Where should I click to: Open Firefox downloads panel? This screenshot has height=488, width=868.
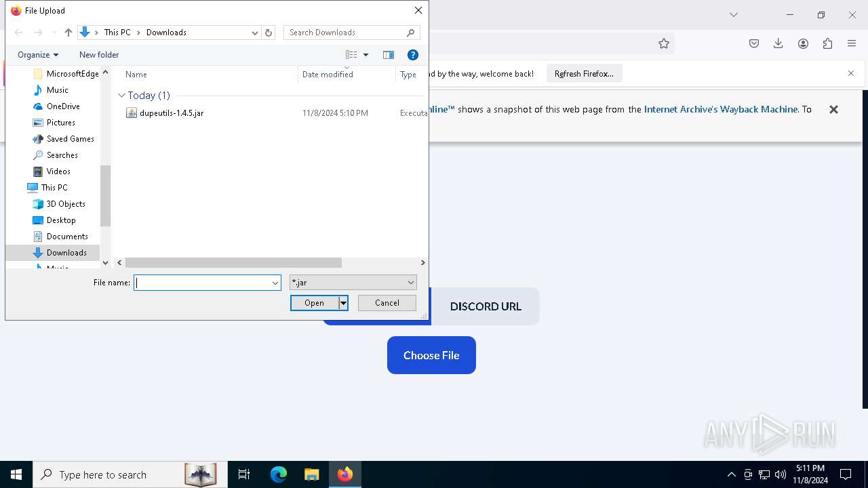pyautogui.click(x=778, y=43)
